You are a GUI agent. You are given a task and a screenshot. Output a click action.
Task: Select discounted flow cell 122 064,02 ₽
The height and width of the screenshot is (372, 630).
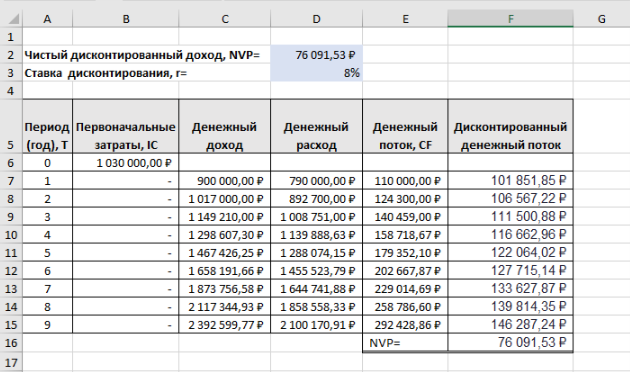point(510,253)
